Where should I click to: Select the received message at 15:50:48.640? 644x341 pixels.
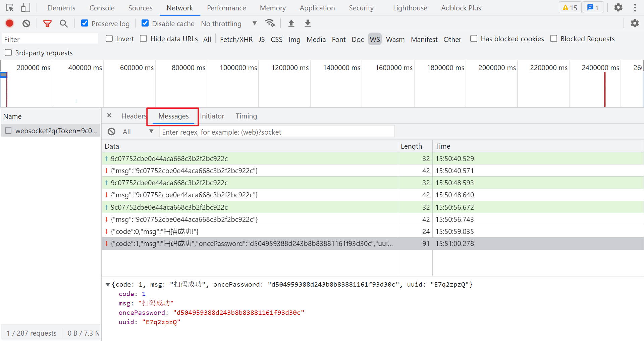coord(373,195)
